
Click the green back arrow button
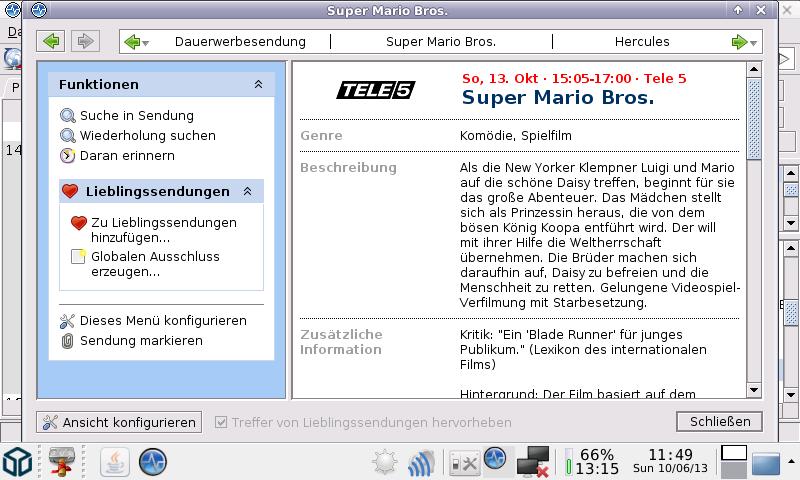pyautogui.click(x=51, y=41)
